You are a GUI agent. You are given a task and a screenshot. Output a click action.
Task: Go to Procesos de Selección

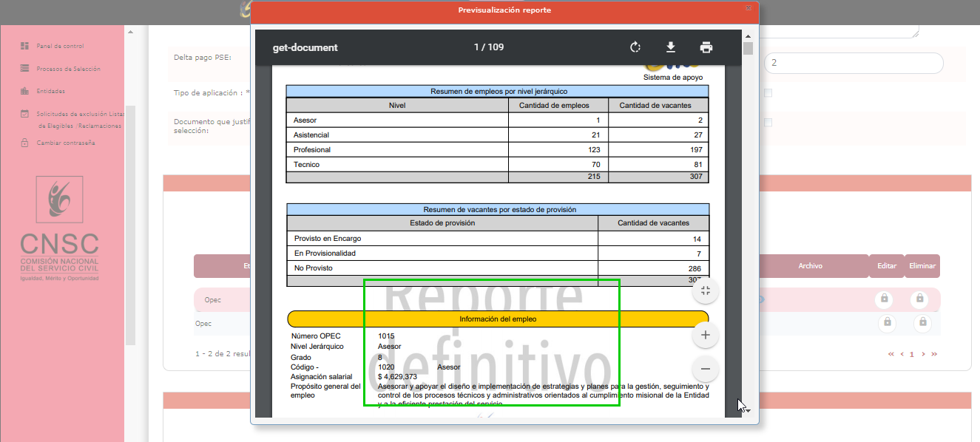click(x=68, y=69)
